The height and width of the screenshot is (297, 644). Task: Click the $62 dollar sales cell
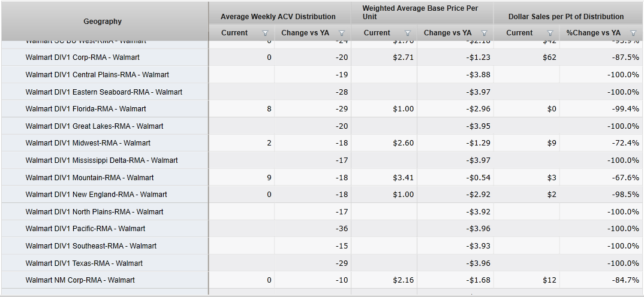click(549, 57)
